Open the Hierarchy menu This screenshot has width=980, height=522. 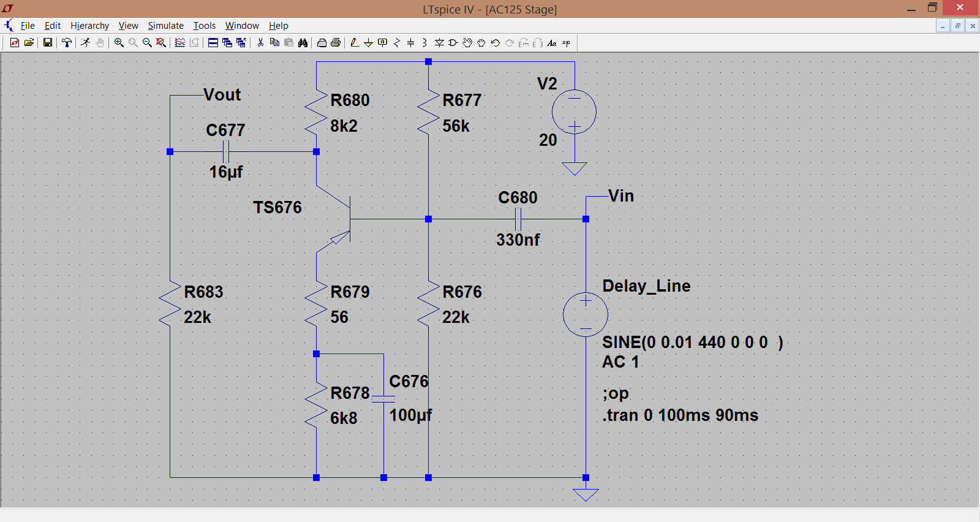point(89,25)
